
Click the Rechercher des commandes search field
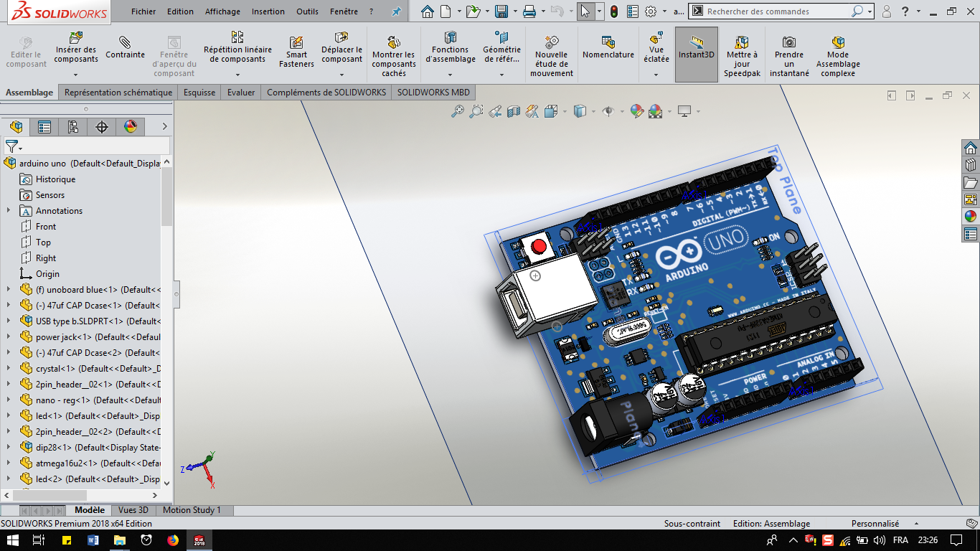pos(778,11)
